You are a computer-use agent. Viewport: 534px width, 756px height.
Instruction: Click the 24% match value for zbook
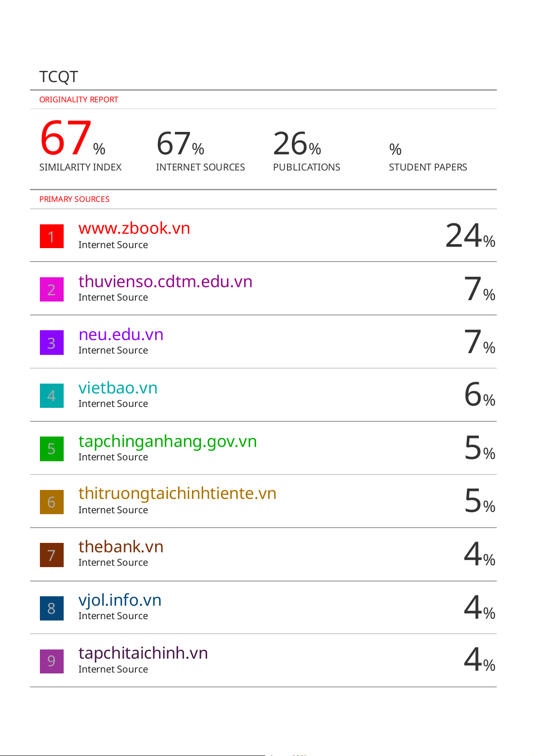pyautogui.click(x=469, y=236)
